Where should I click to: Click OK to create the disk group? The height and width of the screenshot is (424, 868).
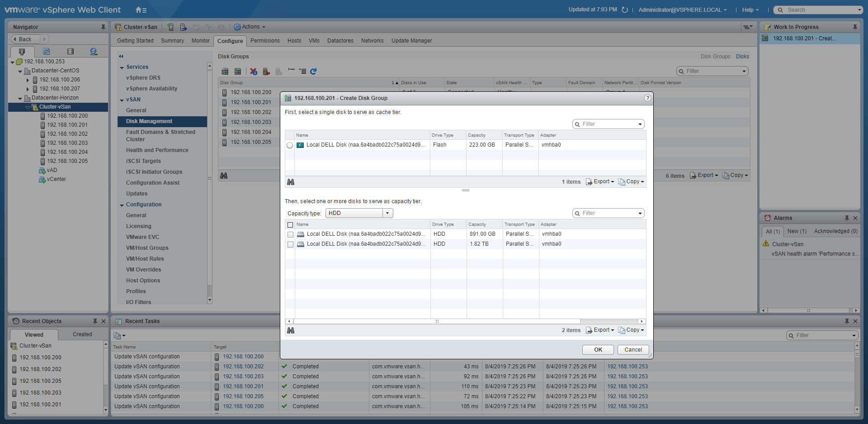[x=598, y=350]
